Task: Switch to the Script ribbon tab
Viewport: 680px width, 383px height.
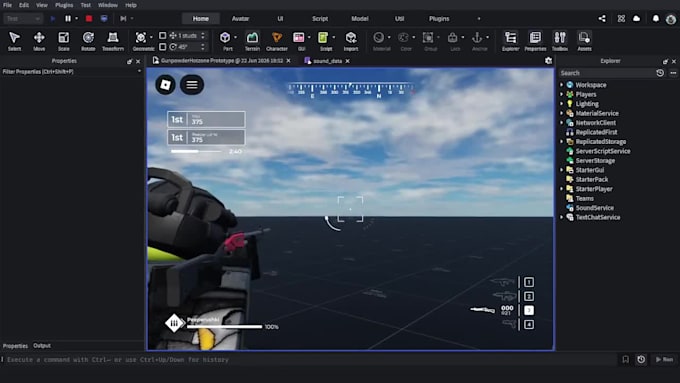Action: 320,19
